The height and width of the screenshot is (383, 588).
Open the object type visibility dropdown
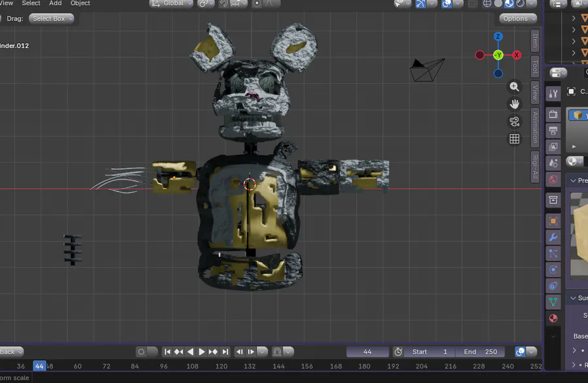tap(402, 3)
